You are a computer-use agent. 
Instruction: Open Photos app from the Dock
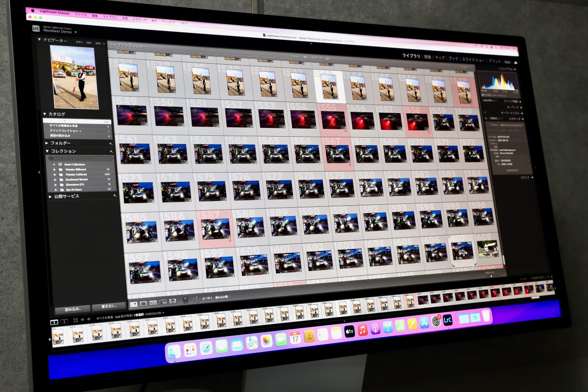[266, 341]
